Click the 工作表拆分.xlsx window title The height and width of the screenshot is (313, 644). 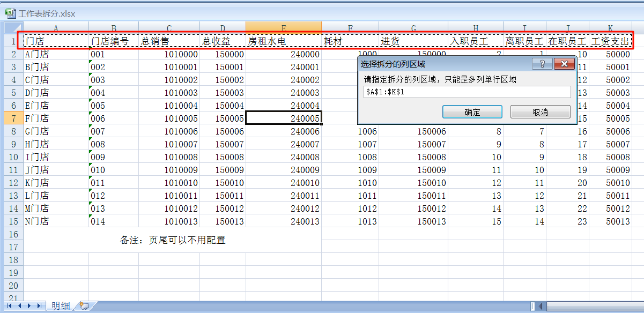tap(47, 13)
